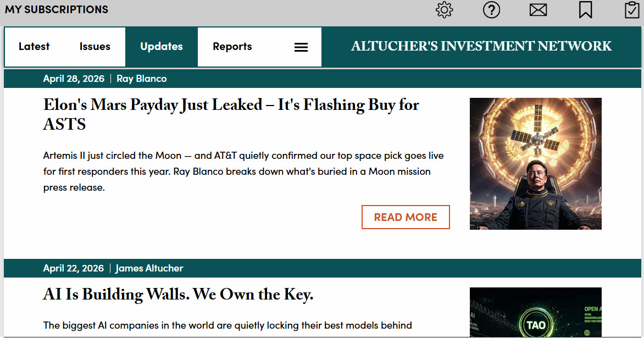Image resolution: width=644 pixels, height=338 pixels.
Task: Click the help question mark icon
Action: coord(491,10)
